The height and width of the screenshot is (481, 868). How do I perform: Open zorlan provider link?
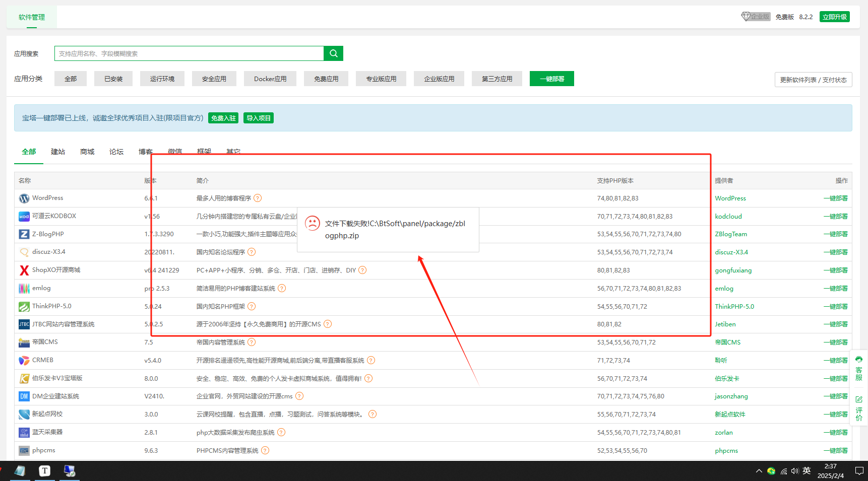pos(724,433)
